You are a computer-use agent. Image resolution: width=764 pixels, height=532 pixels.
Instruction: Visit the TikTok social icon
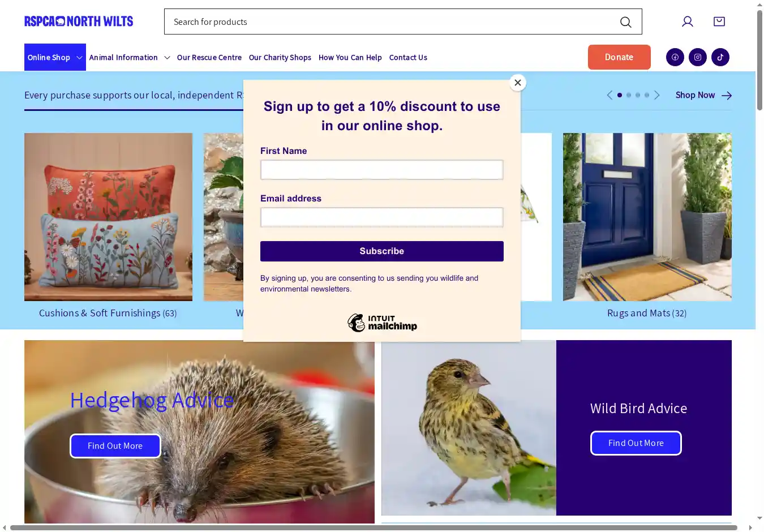pyautogui.click(x=720, y=57)
